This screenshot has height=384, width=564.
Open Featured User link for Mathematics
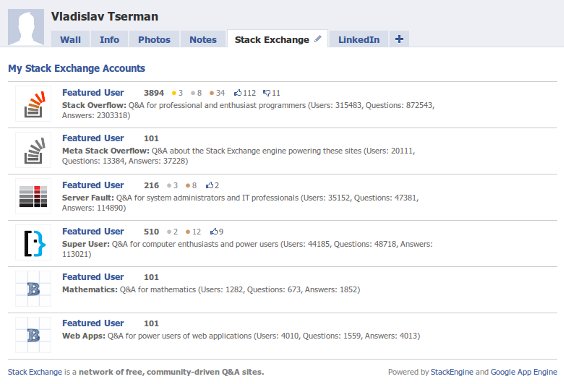pyautogui.click(x=93, y=277)
